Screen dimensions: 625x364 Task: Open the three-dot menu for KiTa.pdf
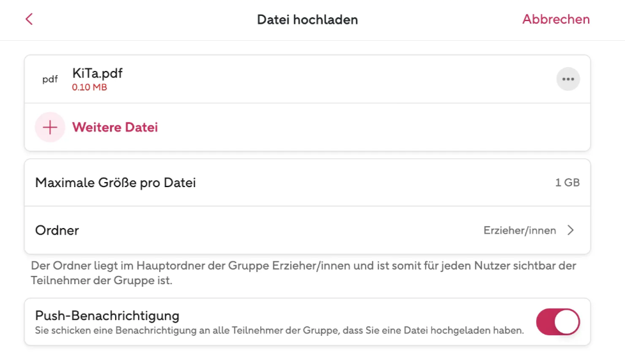tap(568, 79)
